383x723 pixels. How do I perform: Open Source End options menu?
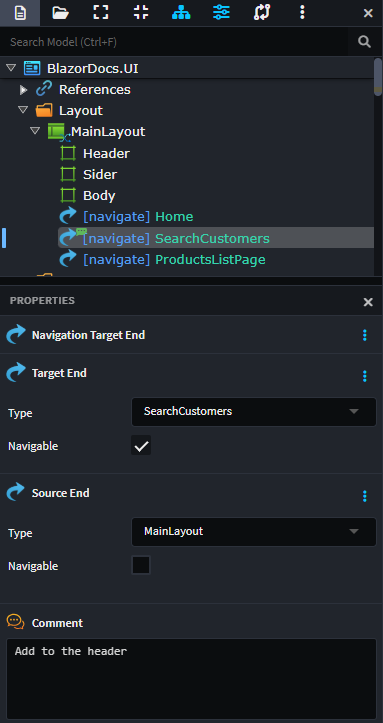click(365, 496)
